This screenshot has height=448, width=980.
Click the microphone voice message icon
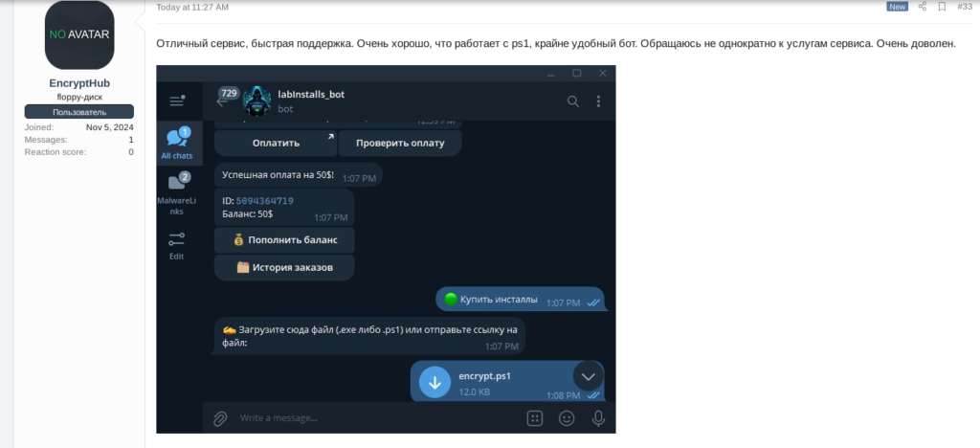pos(598,418)
